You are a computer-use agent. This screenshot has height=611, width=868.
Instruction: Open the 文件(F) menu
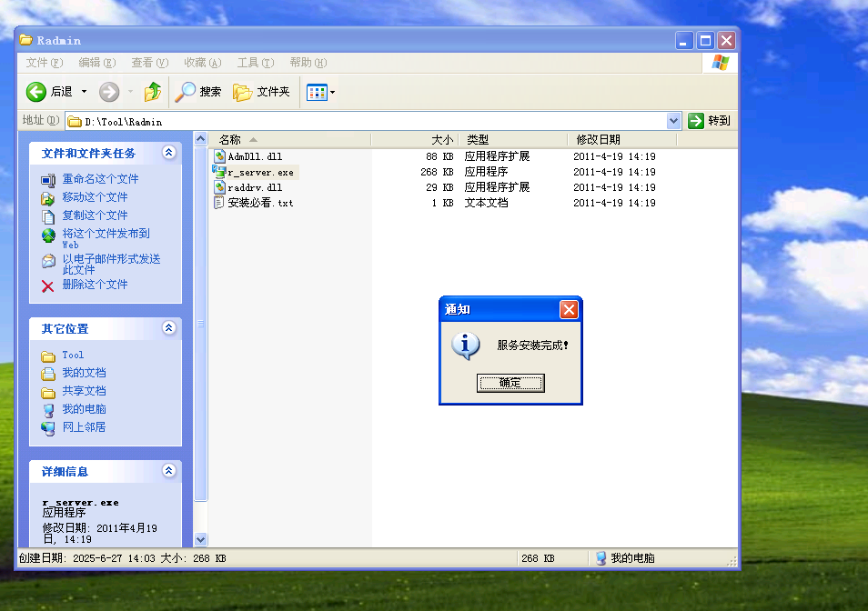[x=45, y=63]
